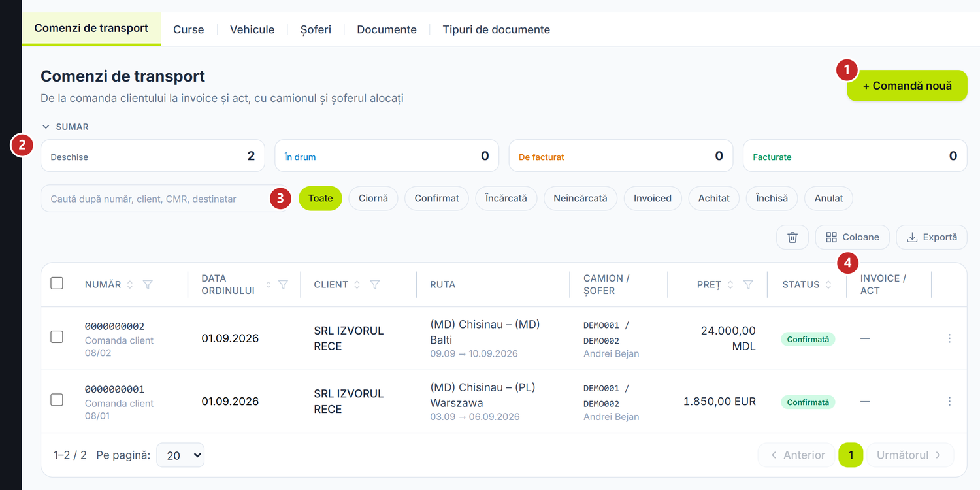
Task: Open the Șoferi tab
Action: pos(316,29)
